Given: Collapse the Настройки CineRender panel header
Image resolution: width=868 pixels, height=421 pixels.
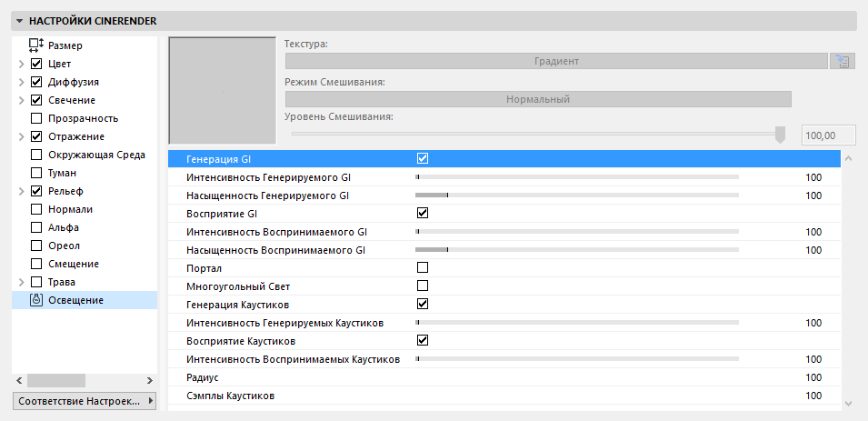Looking at the screenshot, I should click(x=434, y=21).
